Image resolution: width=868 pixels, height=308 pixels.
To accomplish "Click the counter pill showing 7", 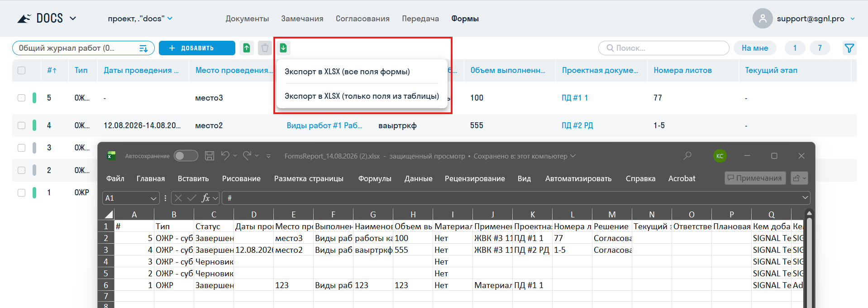I will 820,48.
